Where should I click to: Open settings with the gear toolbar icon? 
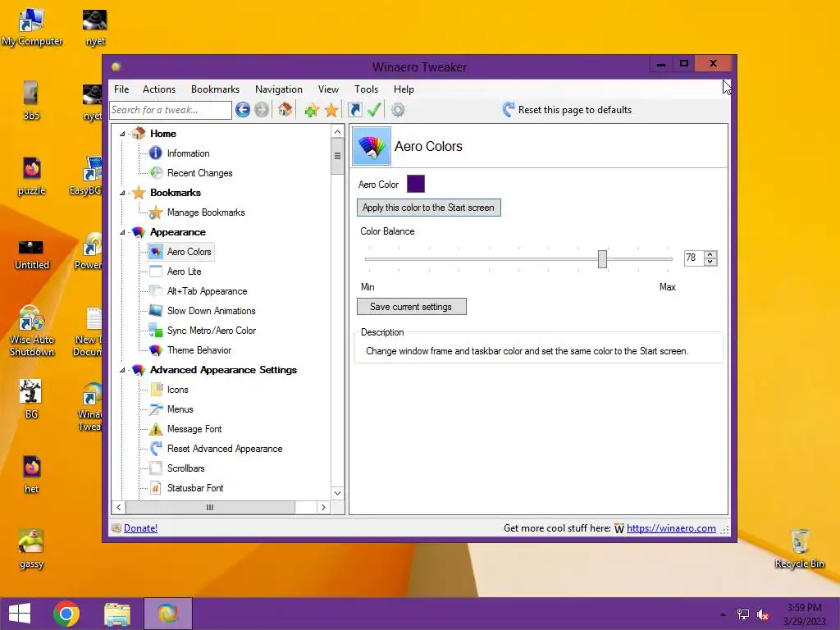tap(398, 110)
